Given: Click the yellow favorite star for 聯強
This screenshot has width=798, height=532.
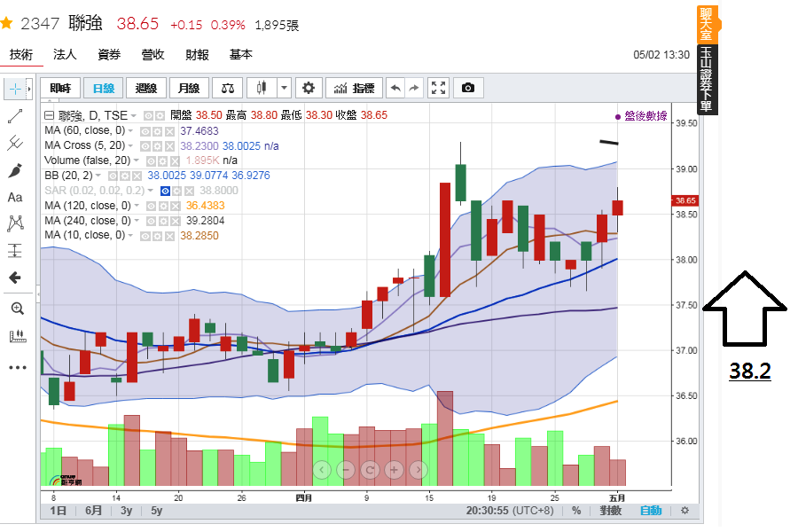Looking at the screenshot, I should (x=6, y=26).
